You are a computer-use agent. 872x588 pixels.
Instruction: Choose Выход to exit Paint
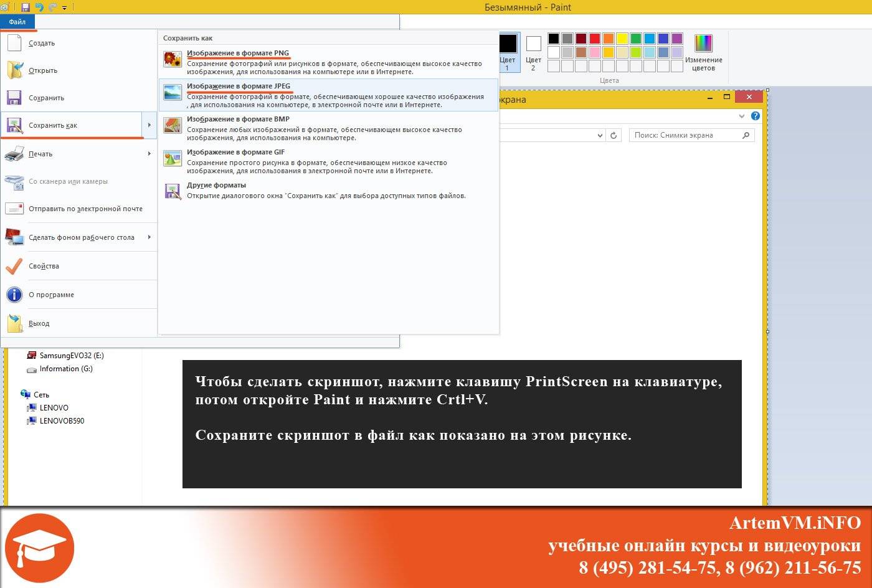click(78, 323)
